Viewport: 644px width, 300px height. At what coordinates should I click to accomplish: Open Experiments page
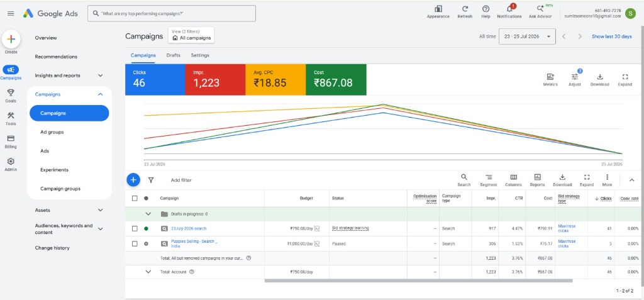point(54,170)
